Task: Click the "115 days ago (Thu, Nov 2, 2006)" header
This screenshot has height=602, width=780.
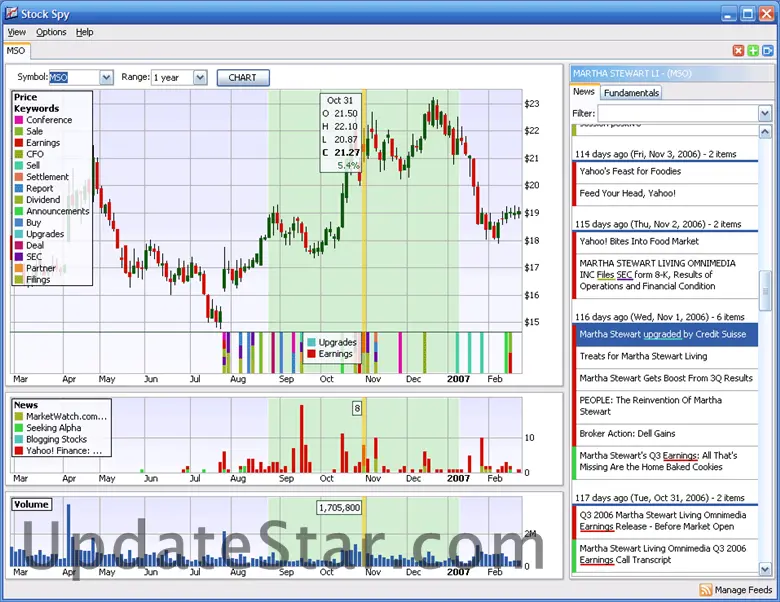Action: [658, 224]
